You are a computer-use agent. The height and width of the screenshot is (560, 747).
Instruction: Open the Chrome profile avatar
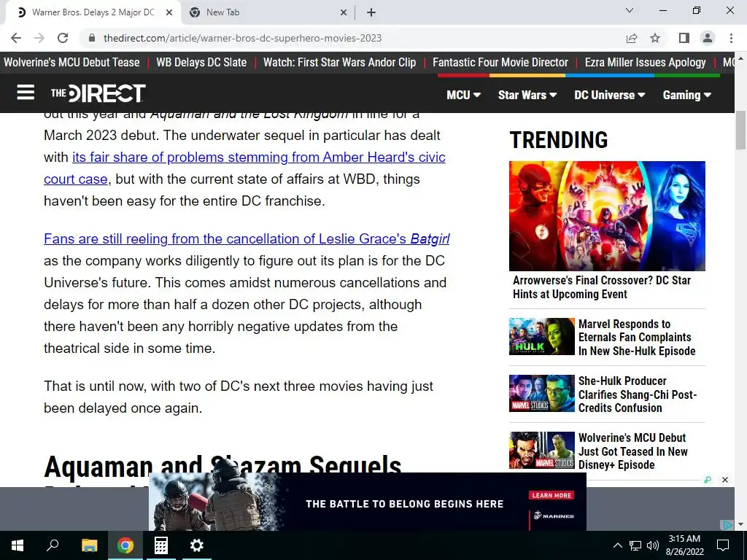pos(708,38)
